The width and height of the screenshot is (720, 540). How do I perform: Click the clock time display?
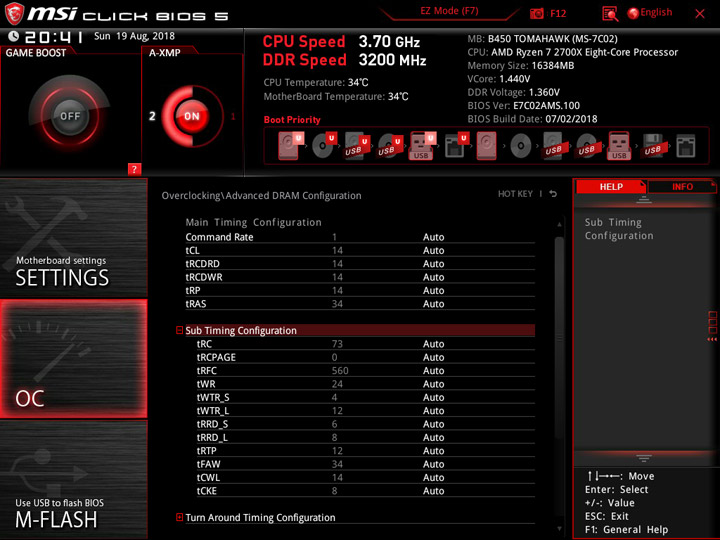pos(54,37)
